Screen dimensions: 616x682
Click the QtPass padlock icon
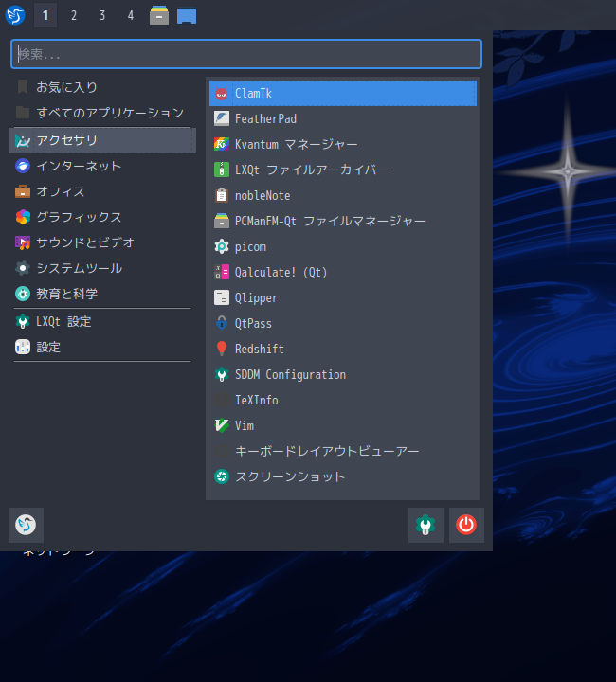[x=222, y=324]
